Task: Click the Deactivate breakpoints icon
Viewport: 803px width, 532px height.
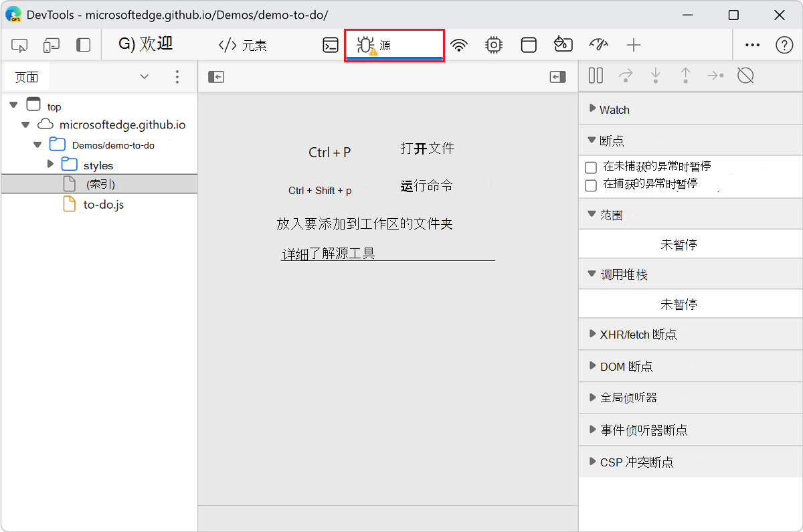Action: click(x=745, y=76)
